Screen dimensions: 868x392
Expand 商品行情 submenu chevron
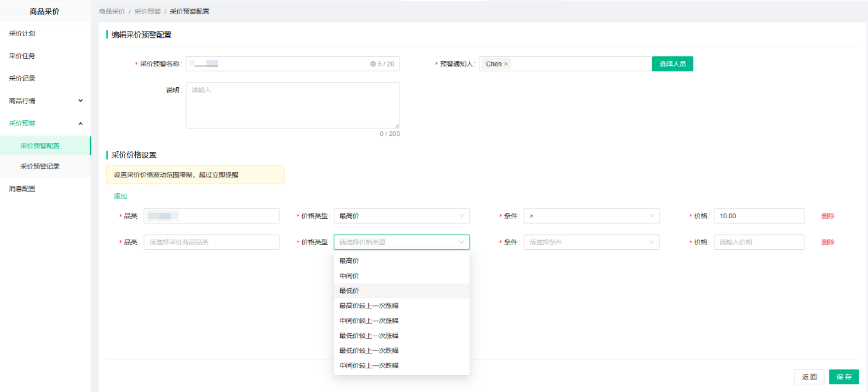pyautogui.click(x=81, y=101)
